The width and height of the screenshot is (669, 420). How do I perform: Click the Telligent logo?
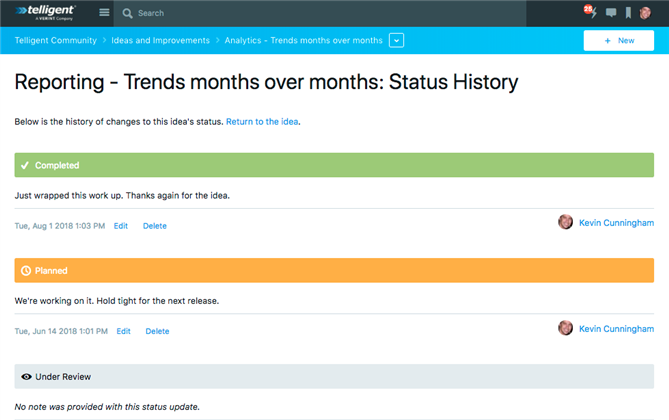point(45,12)
